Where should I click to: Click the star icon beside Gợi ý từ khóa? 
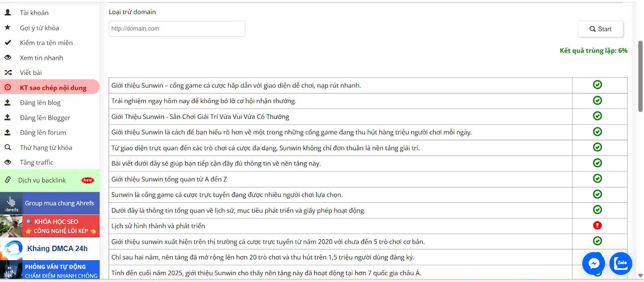click(x=8, y=27)
